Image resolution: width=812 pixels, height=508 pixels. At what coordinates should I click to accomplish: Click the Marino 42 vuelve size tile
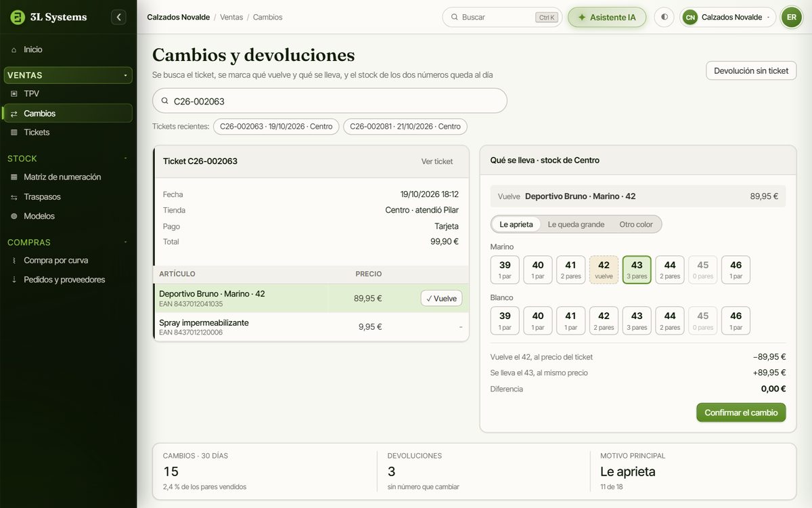[x=604, y=270]
